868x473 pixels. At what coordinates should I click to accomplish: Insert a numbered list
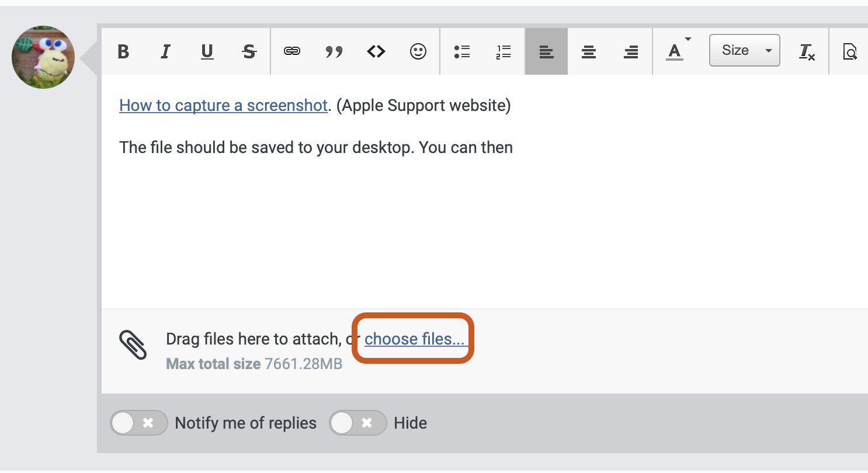(504, 51)
